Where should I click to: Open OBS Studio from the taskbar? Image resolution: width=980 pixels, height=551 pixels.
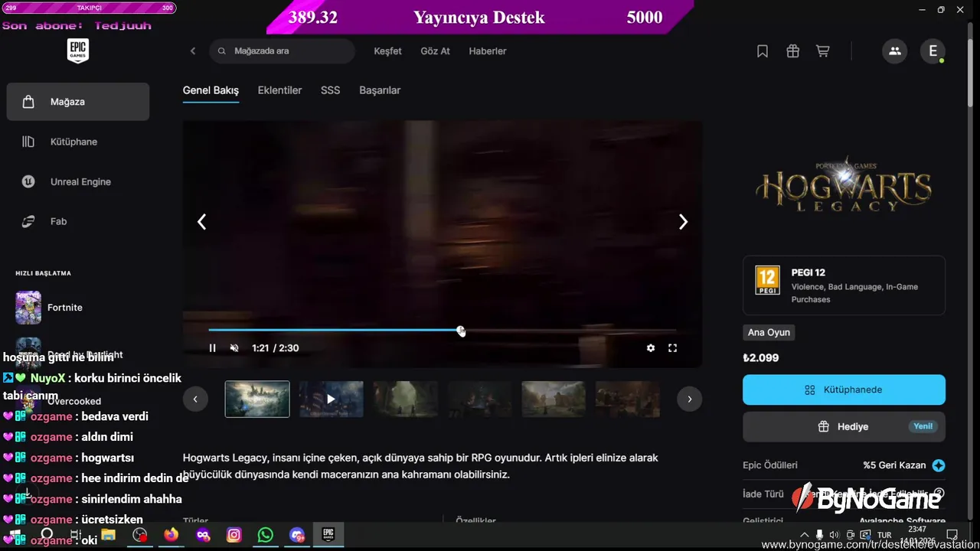point(139,535)
